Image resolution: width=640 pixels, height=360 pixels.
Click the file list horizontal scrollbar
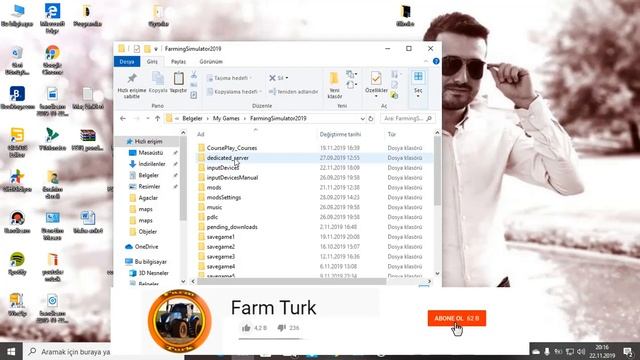[292, 281]
